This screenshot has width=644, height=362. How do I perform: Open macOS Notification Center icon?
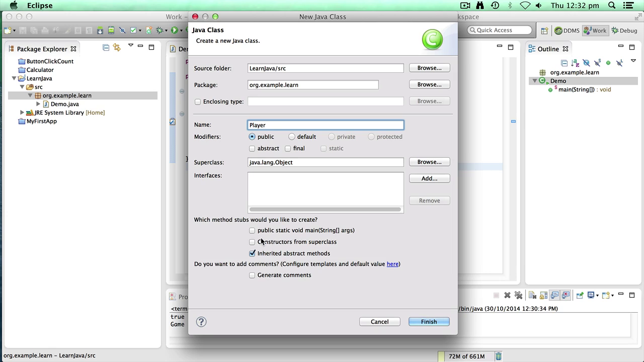click(629, 6)
